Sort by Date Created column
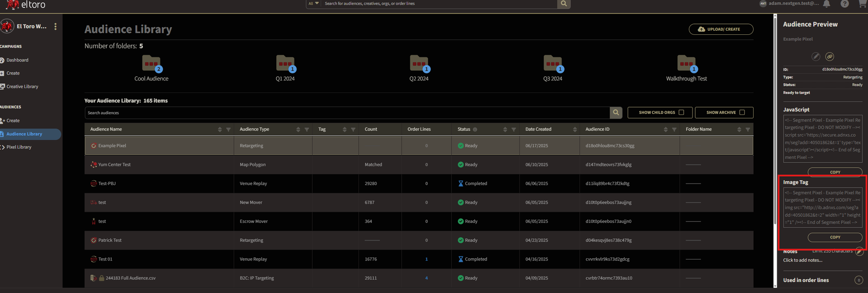This screenshot has width=868, height=293. 575,129
